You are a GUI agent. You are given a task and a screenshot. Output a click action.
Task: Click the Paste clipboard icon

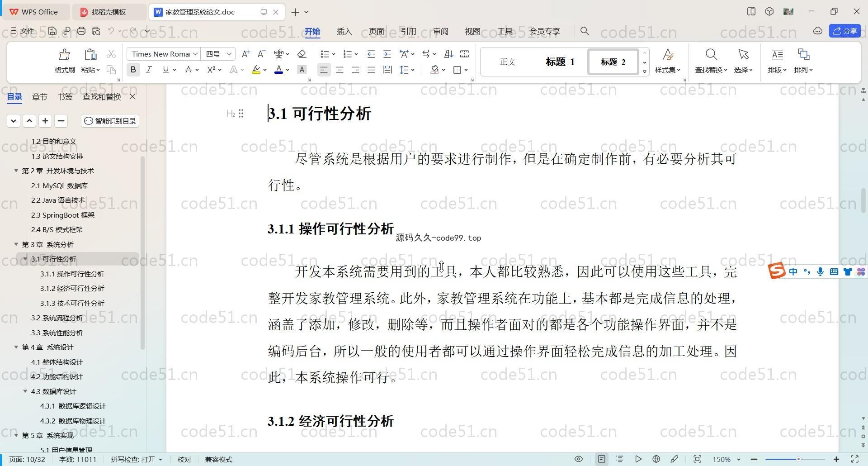(x=90, y=55)
